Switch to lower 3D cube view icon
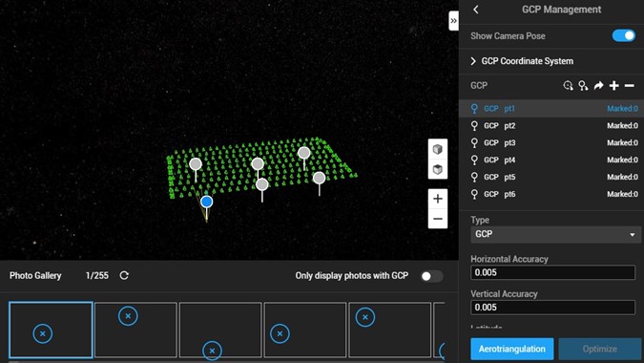Screen dimensions: 644x363 pyautogui.click(x=437, y=169)
